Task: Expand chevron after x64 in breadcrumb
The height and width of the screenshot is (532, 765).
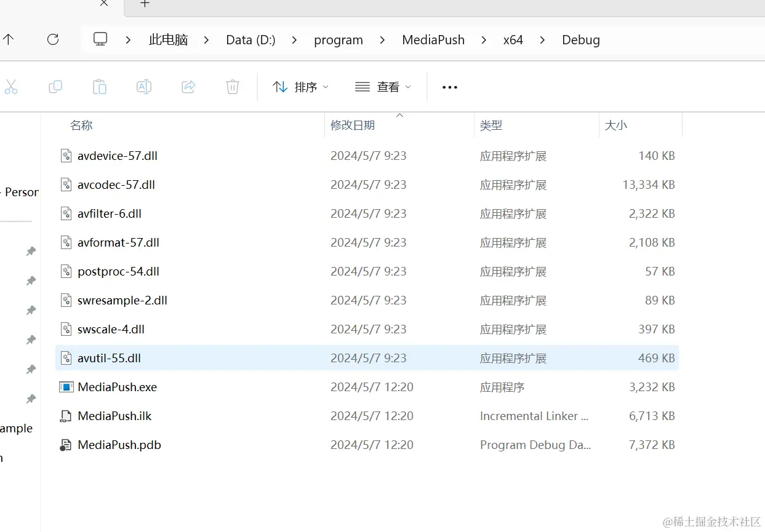Action: pos(542,40)
